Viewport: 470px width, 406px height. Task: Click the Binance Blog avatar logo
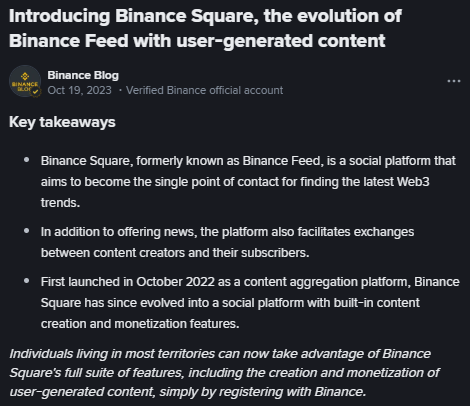[25, 81]
